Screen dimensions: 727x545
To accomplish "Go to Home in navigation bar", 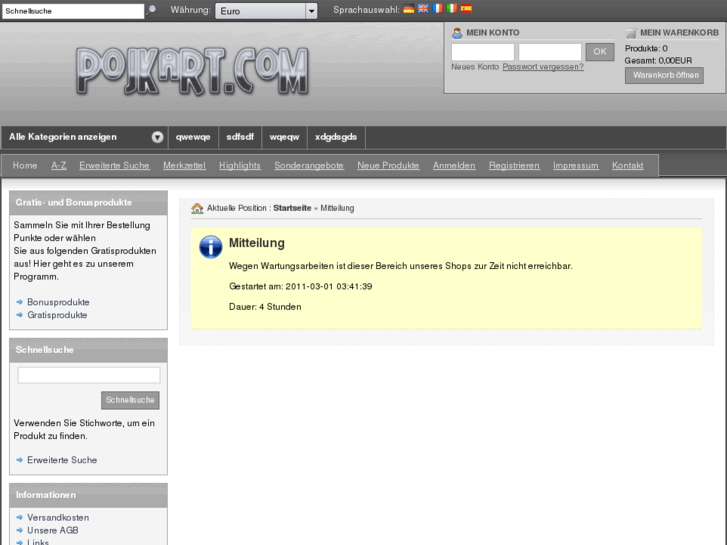I will tap(25, 166).
